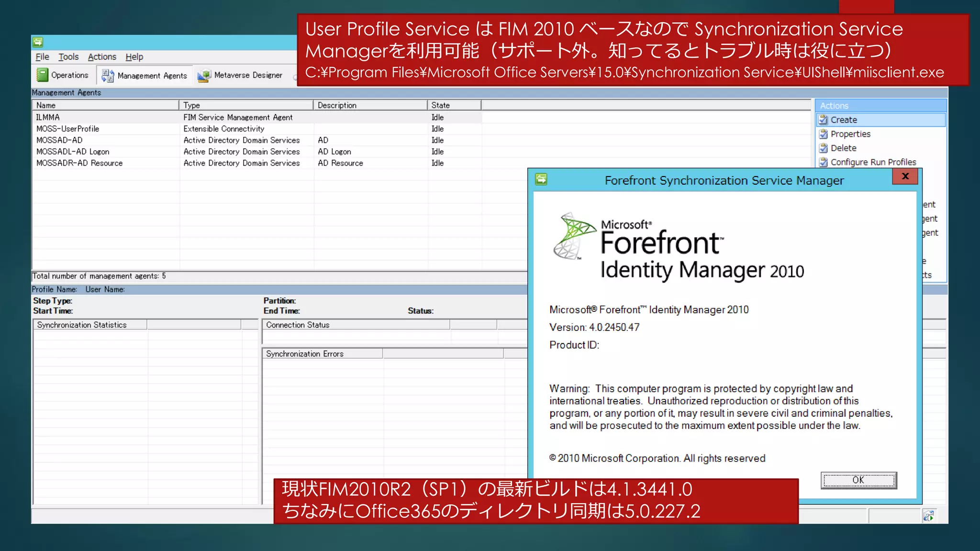Click the AD Logon description cell
This screenshot has height=551, width=980.
334,152
